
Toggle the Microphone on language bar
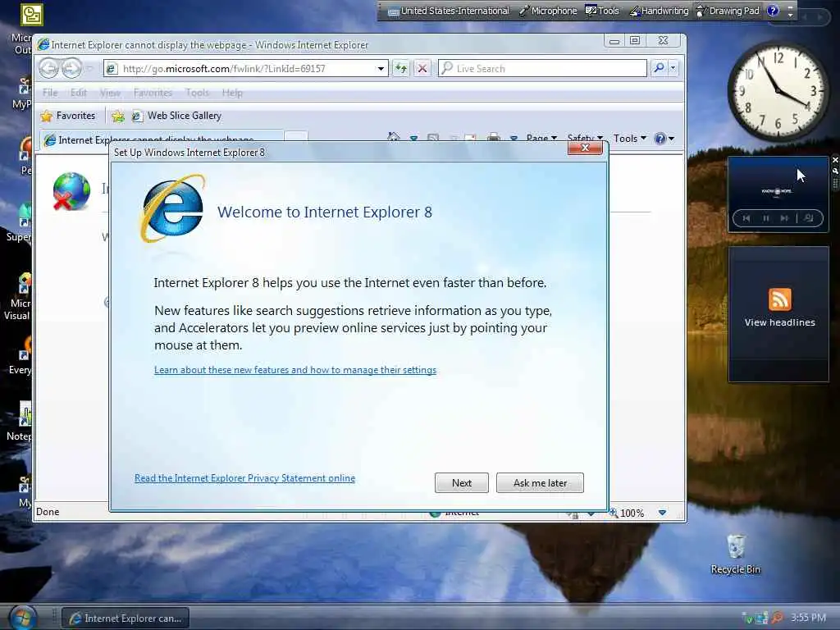(x=548, y=11)
